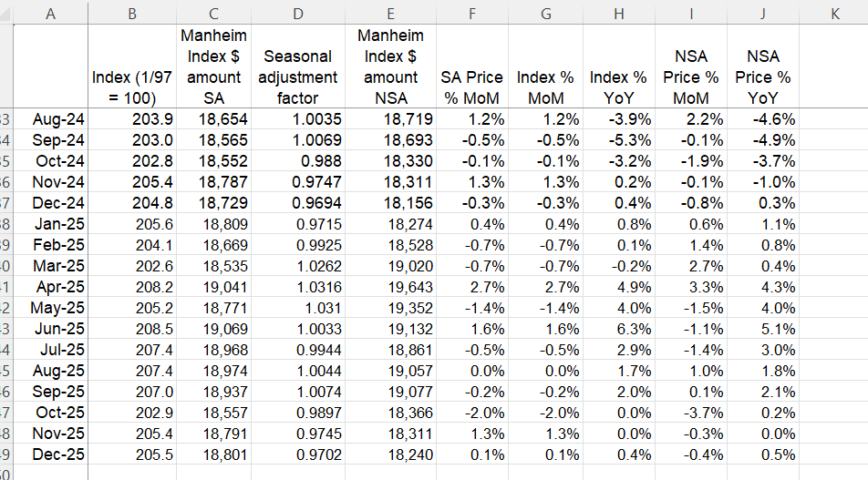Image resolution: width=868 pixels, height=480 pixels.
Task: Click the Mar-25 date cell
Action: coord(57,266)
